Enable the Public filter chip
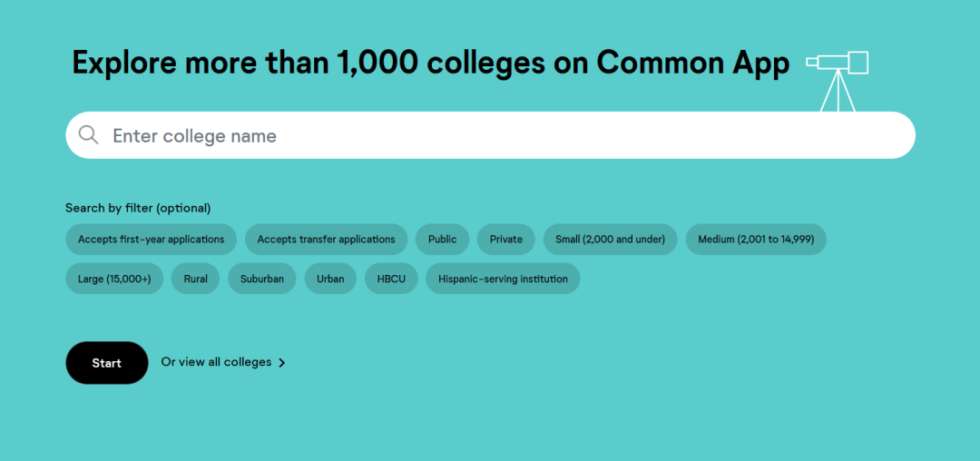The height and width of the screenshot is (461, 980). 442,240
